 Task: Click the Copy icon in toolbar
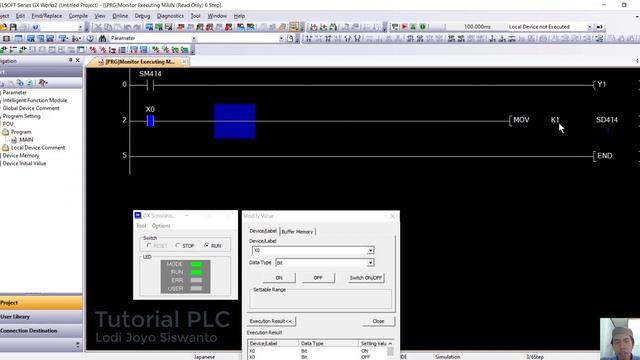tap(108, 27)
